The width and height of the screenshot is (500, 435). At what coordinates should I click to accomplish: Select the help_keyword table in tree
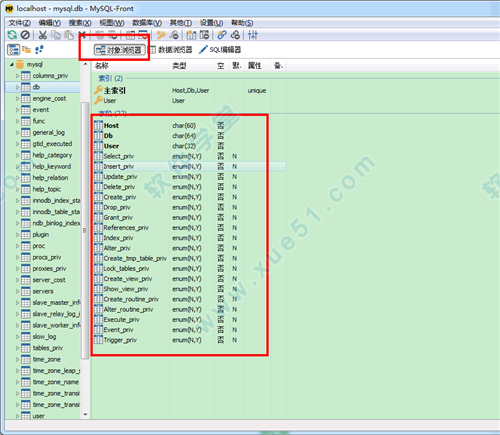(x=52, y=166)
